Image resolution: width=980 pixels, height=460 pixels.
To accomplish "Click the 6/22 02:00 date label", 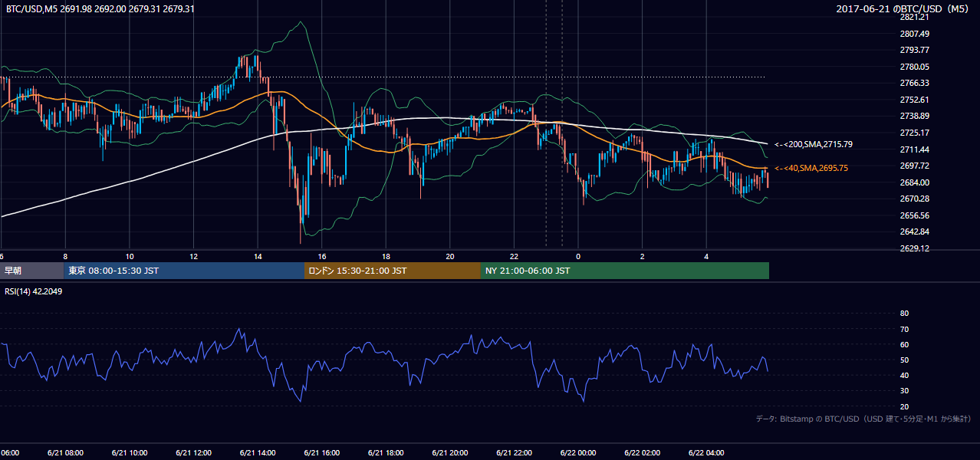I will tap(642, 452).
